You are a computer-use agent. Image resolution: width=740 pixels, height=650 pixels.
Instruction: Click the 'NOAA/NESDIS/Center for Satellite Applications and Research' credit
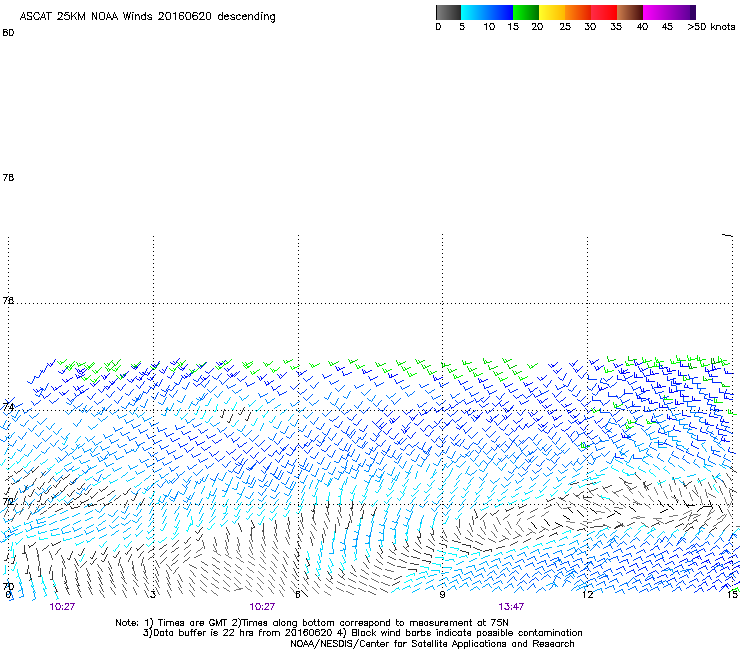click(x=432, y=644)
